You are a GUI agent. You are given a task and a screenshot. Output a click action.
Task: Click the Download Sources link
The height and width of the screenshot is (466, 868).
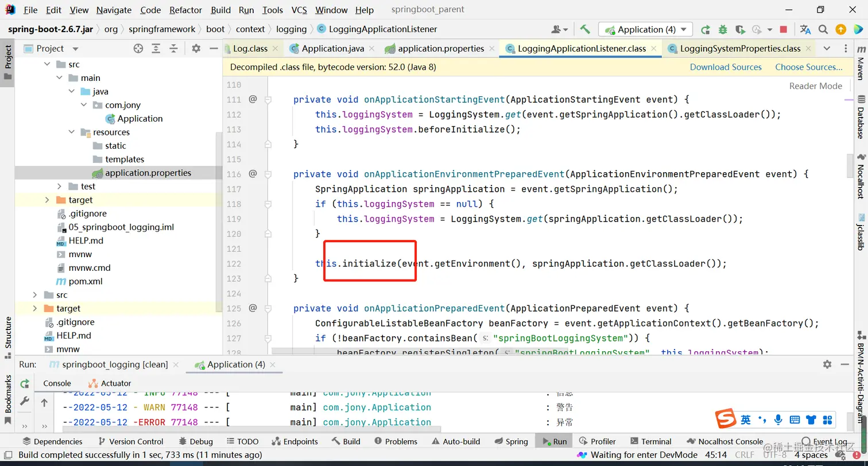pyautogui.click(x=726, y=67)
